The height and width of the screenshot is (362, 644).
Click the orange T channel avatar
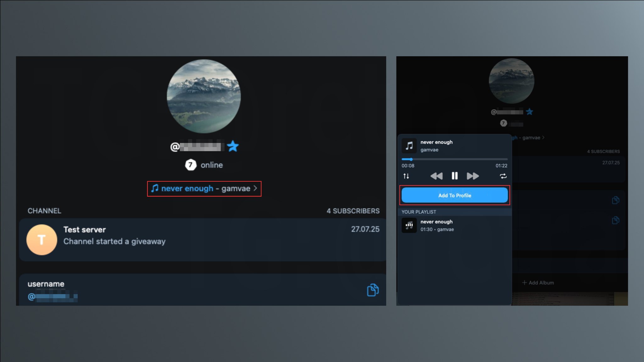click(x=42, y=239)
